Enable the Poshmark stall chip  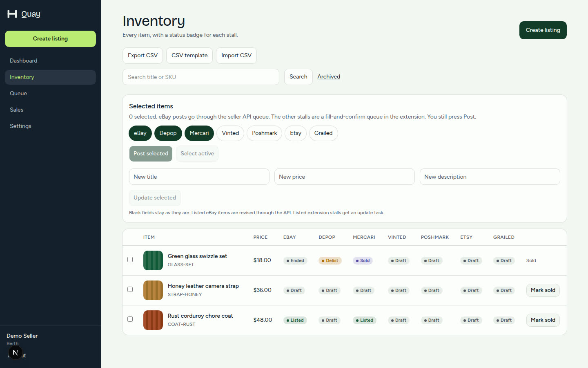click(x=264, y=133)
